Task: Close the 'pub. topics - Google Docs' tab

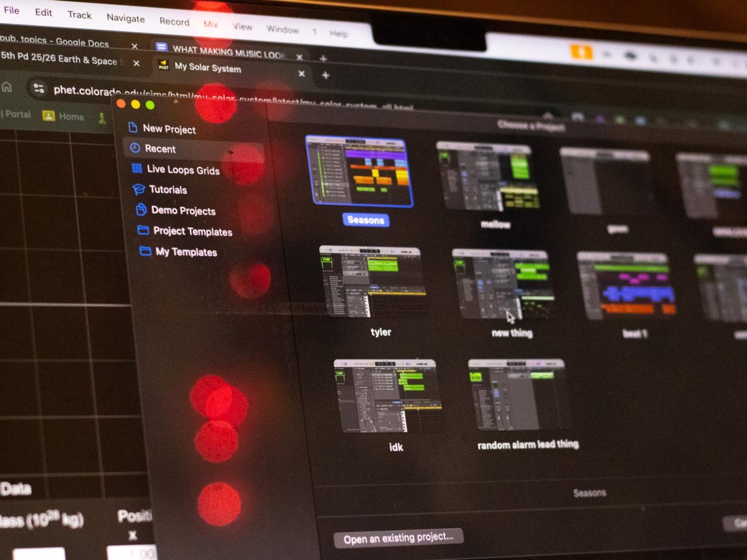Action: pyautogui.click(x=134, y=46)
